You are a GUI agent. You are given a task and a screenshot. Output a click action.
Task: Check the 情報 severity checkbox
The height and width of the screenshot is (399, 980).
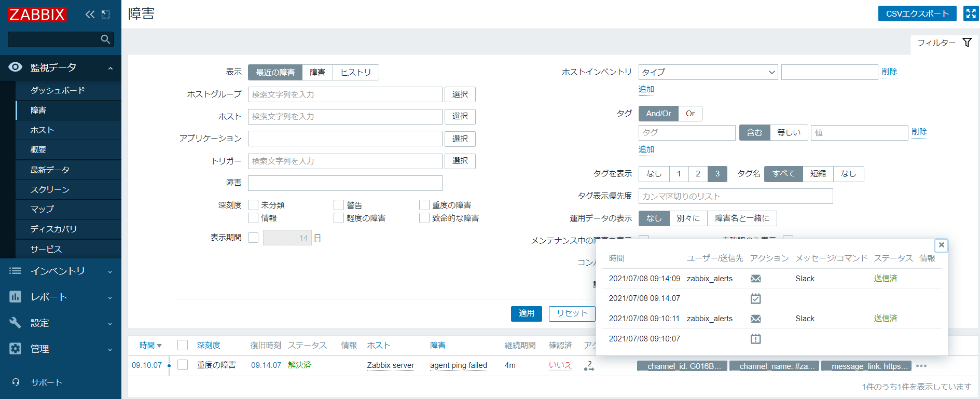253,218
